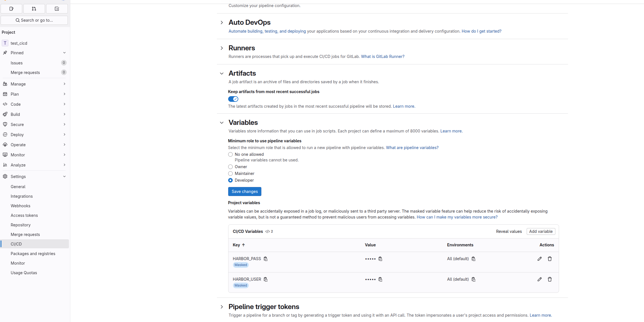
Task: Copy the HARBOR_PASS key name
Action: 266,259
